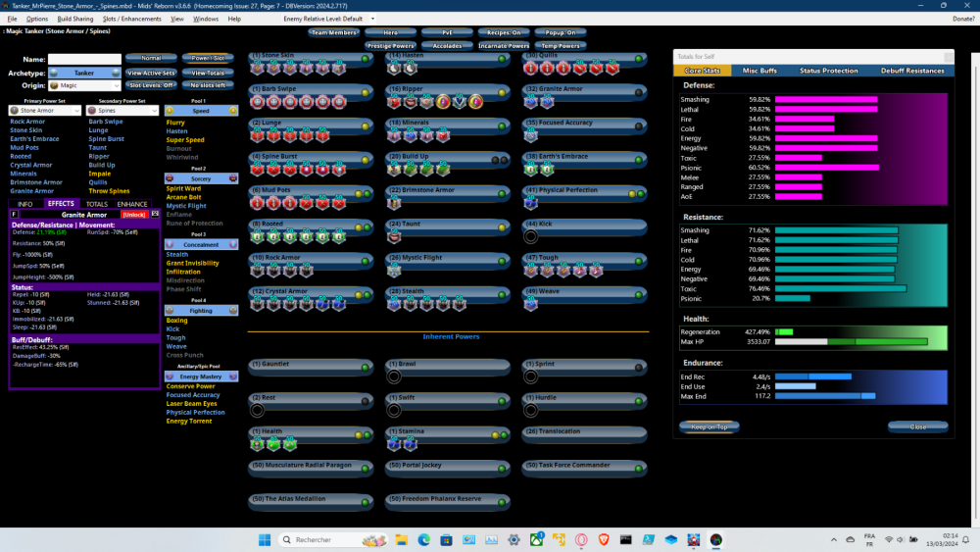
Task: Click the Physical Perfection enhancement slot
Action: coord(531,203)
